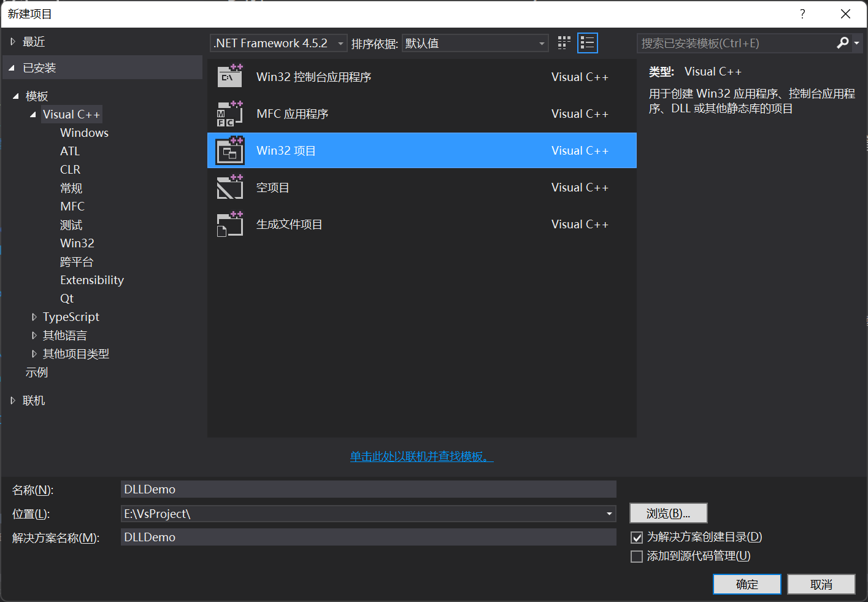Select Qt category in the tree
The height and width of the screenshot is (602, 868).
point(67,298)
